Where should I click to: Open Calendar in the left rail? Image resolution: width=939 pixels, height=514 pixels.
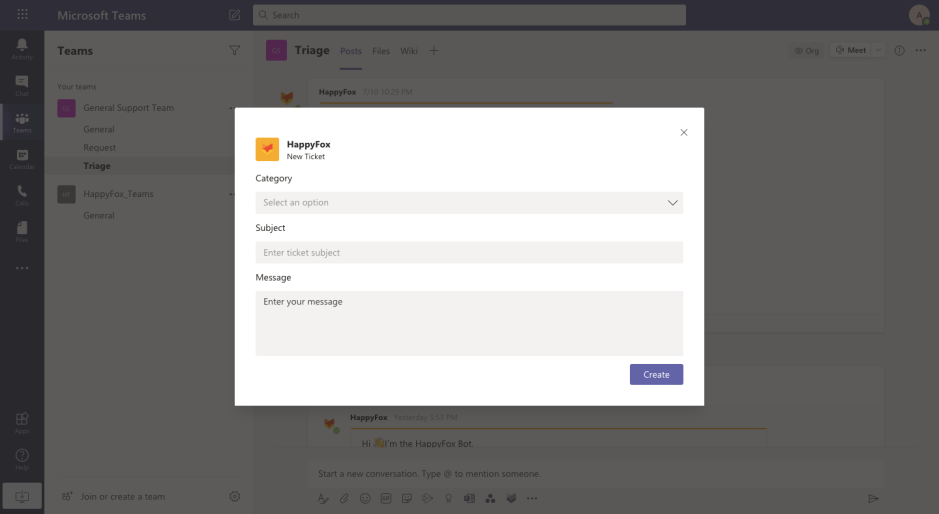point(22,159)
